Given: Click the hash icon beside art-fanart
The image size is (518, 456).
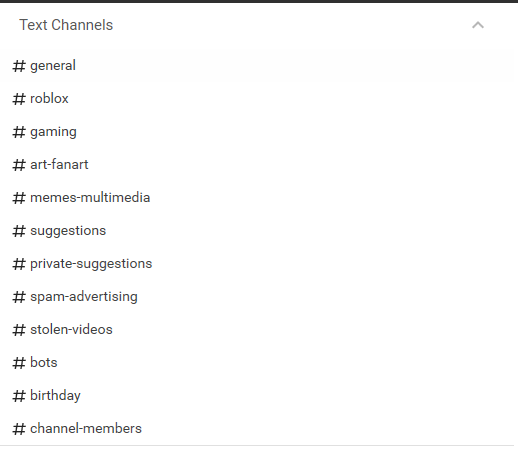Looking at the screenshot, I should pos(19,165).
